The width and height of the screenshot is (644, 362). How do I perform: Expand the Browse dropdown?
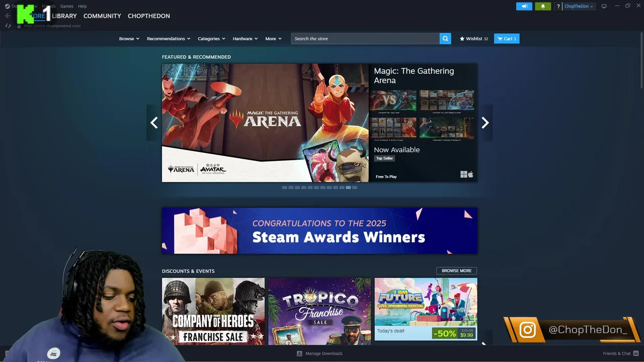pyautogui.click(x=129, y=39)
